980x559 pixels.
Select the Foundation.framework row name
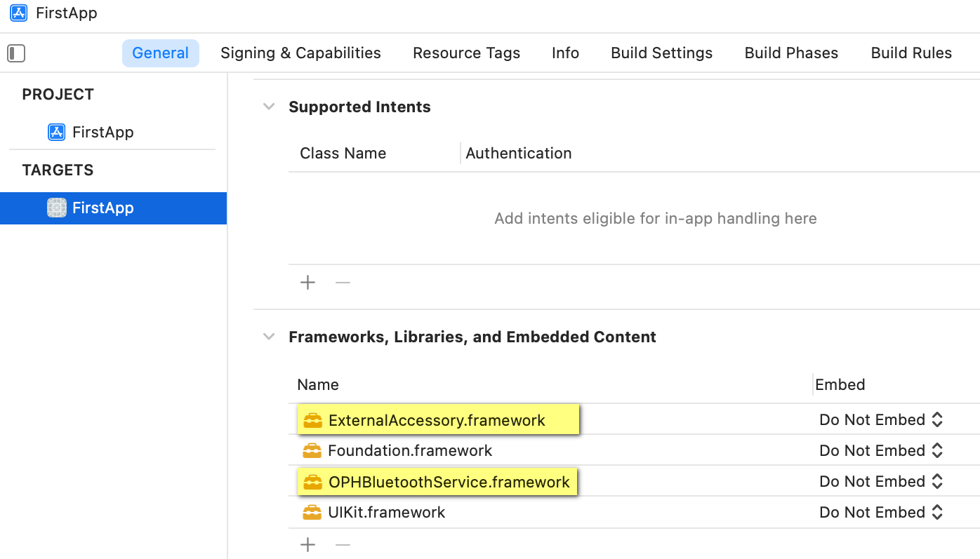point(410,450)
